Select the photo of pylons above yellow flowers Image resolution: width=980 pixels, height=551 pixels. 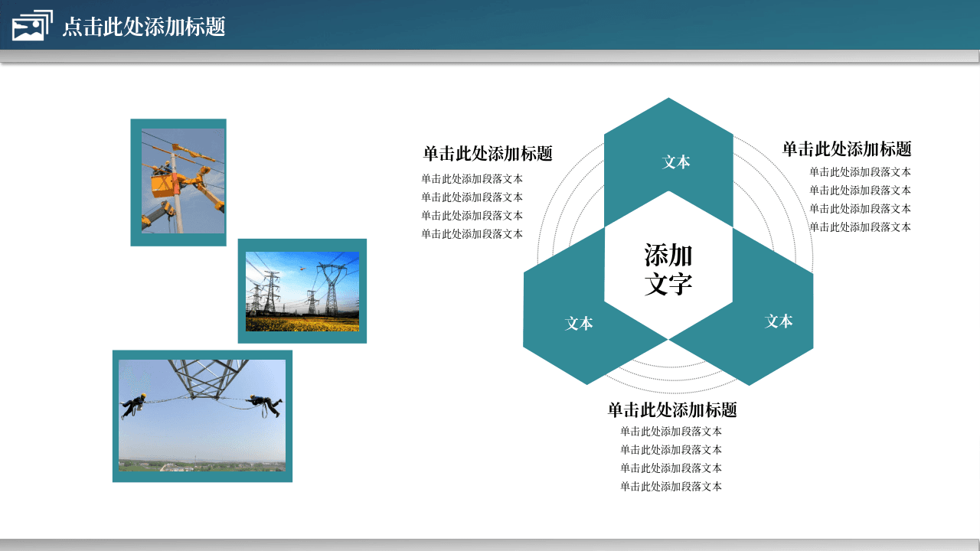pos(302,292)
